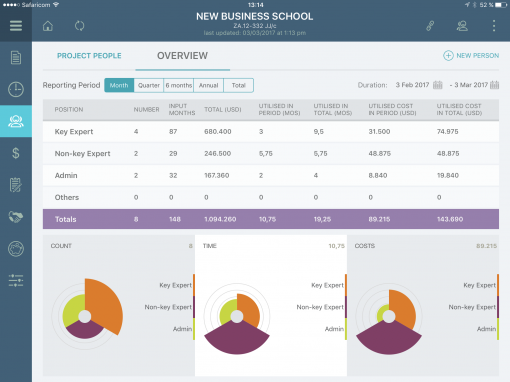Image resolution: width=510 pixels, height=382 pixels.
Task: Click the Position column header
Action: (69, 109)
